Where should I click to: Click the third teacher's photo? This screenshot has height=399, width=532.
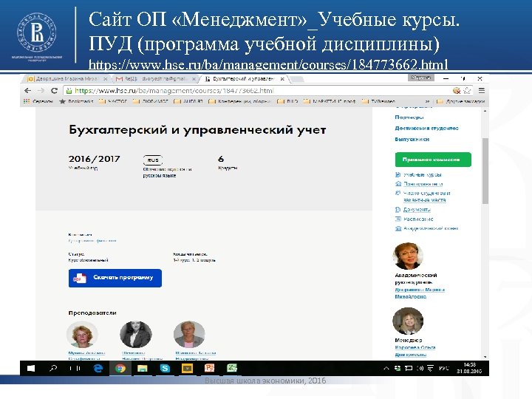tap(189, 335)
